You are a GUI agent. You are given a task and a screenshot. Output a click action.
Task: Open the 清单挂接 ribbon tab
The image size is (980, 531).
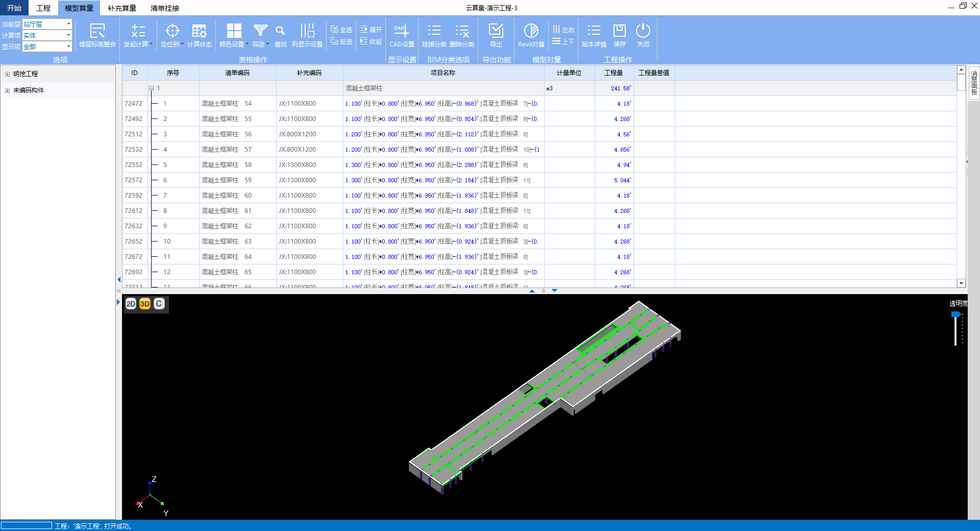tap(164, 8)
